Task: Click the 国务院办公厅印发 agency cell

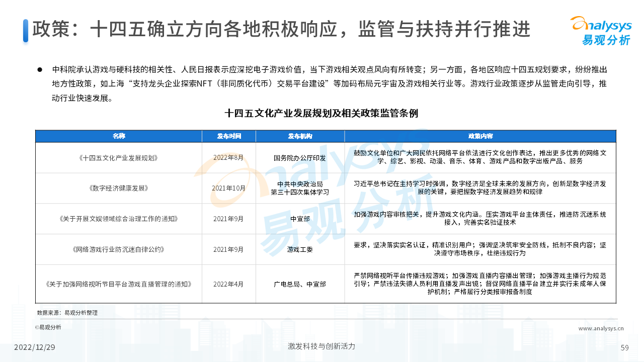Action: click(300, 158)
